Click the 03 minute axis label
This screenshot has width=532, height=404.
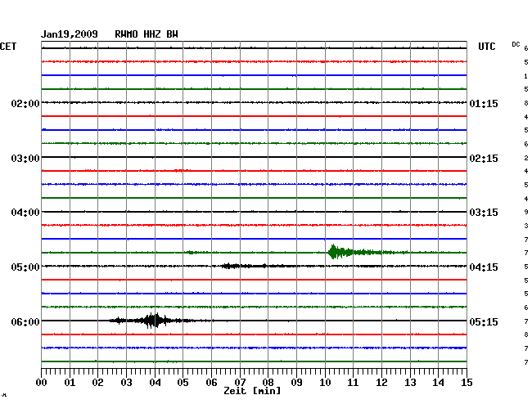point(126,383)
